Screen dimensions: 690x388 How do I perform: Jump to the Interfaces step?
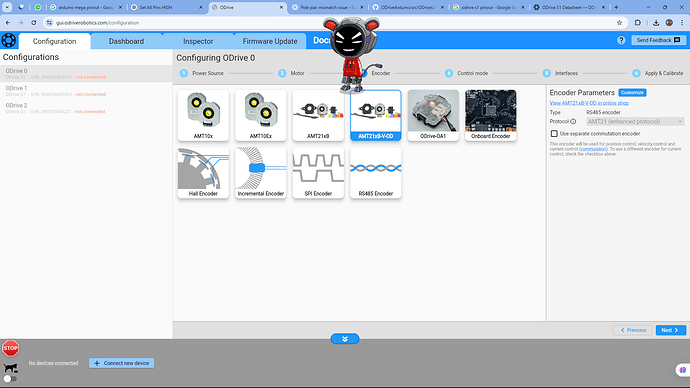tap(560, 73)
